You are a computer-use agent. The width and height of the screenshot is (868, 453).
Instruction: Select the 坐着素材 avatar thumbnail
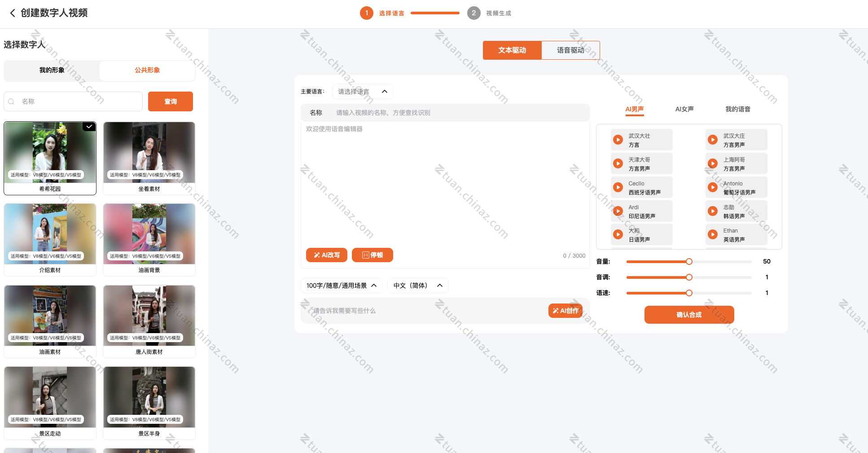149,153
